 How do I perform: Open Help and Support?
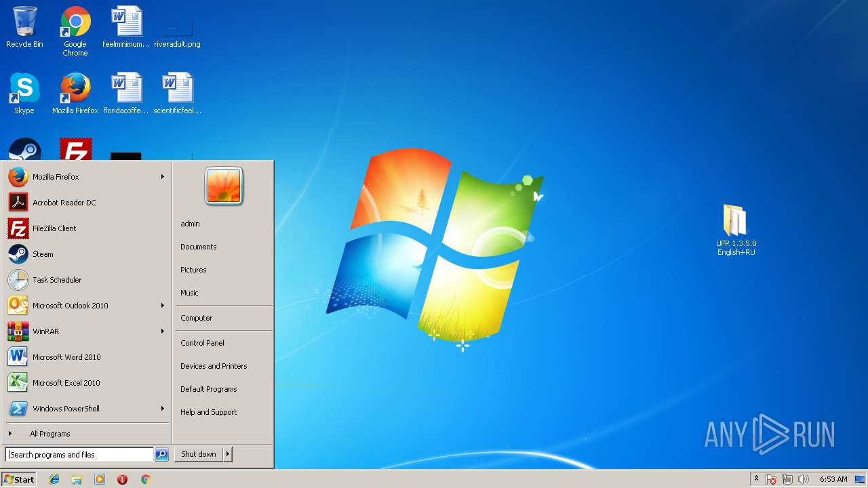click(x=209, y=412)
